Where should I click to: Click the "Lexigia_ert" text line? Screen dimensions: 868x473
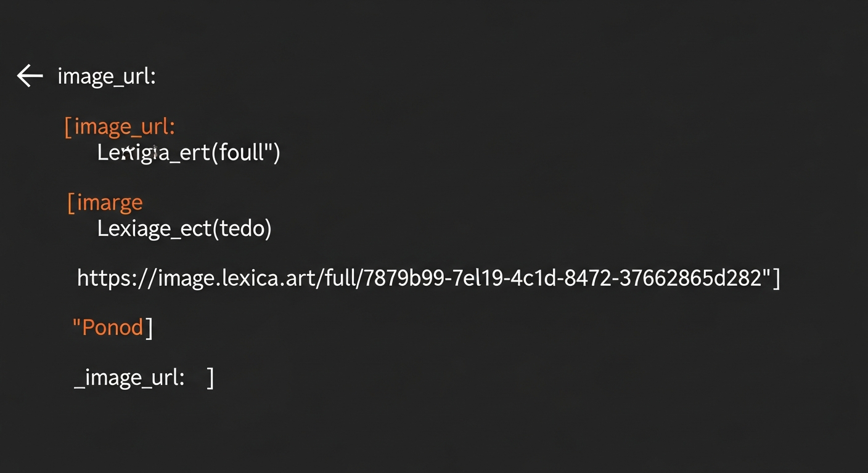(154, 152)
